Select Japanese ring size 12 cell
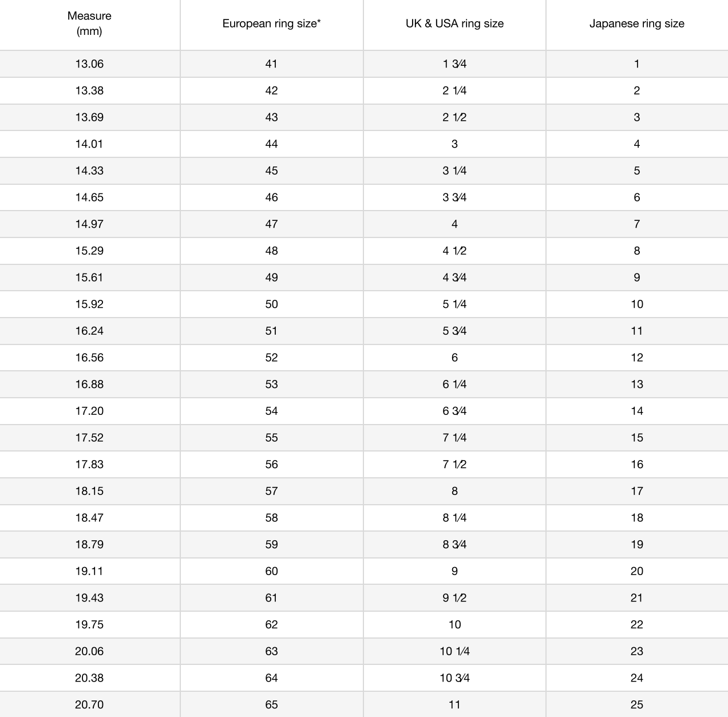 pos(636,358)
